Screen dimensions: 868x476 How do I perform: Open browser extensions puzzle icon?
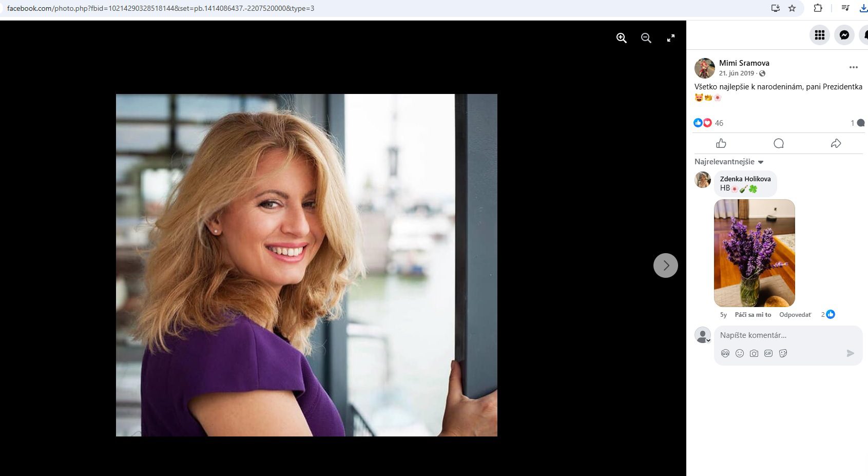(x=818, y=8)
